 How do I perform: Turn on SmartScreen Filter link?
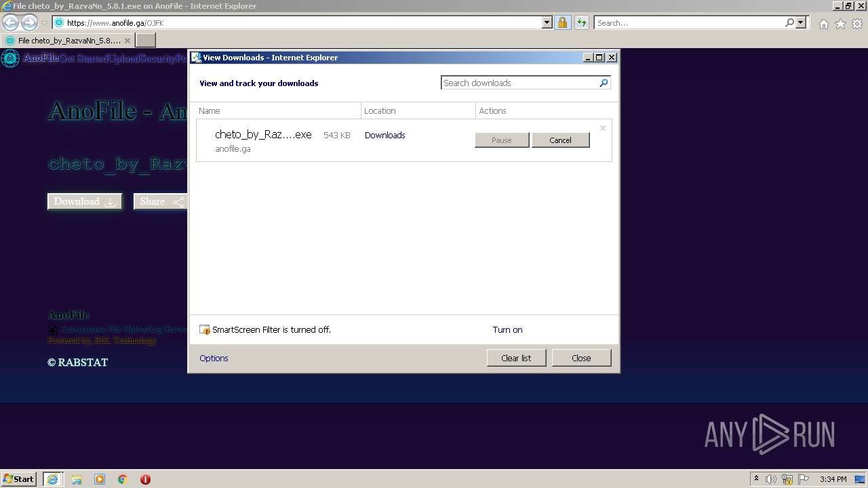507,329
